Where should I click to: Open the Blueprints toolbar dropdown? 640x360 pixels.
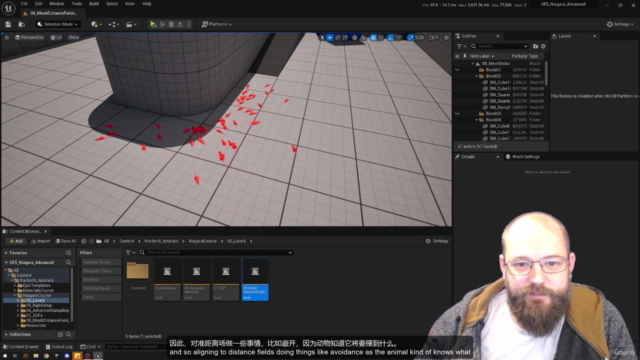pos(113,24)
